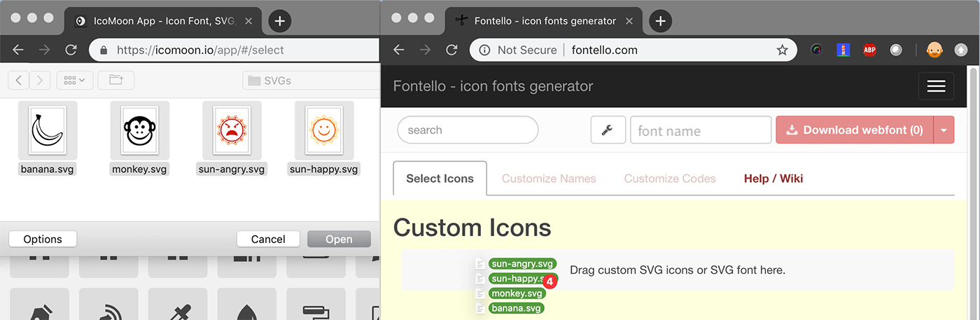Open the view mode dropdown in file dialog
Image resolution: width=980 pixels, height=320 pixels.
click(74, 81)
